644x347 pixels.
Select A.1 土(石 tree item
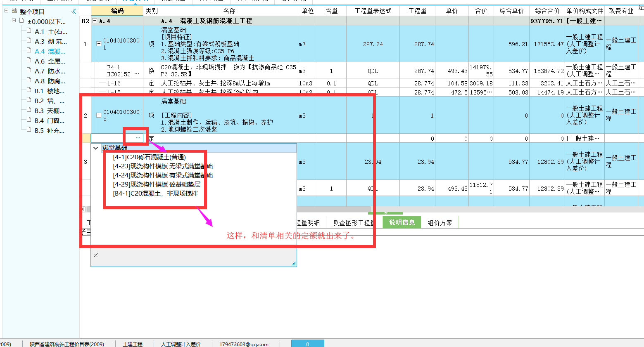pos(51,31)
